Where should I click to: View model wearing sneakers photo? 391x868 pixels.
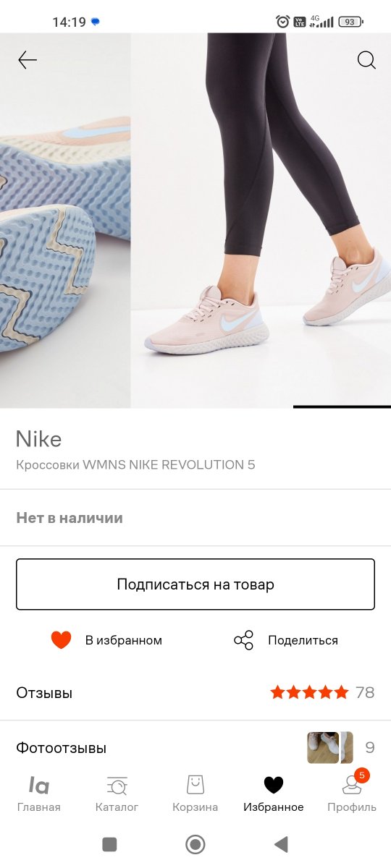pyautogui.click(x=261, y=221)
